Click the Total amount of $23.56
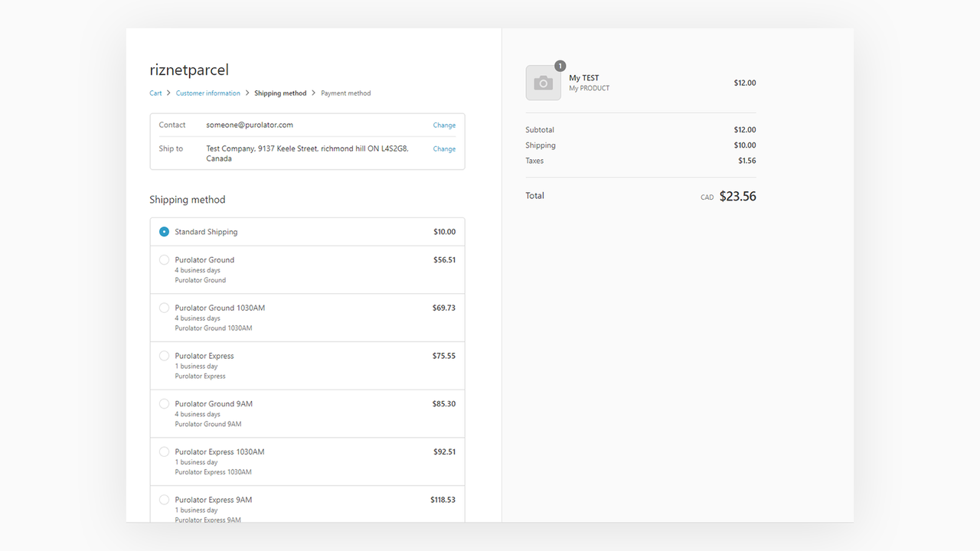 tap(737, 196)
